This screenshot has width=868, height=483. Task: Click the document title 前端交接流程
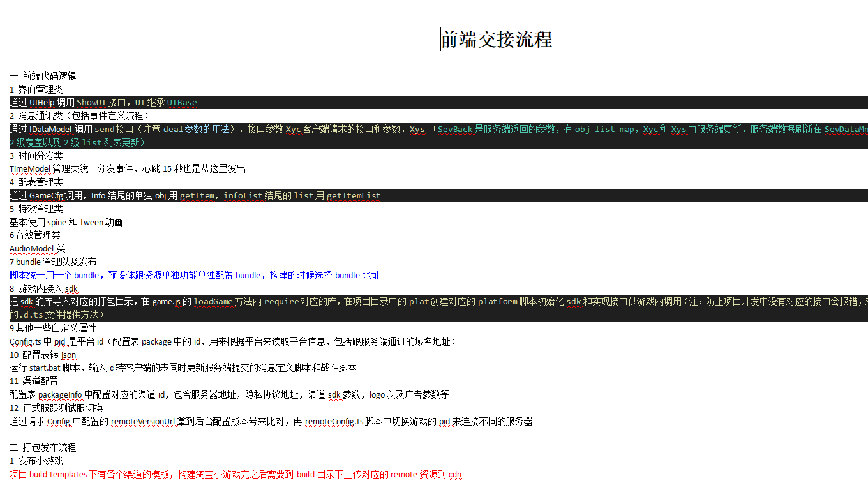[497, 40]
